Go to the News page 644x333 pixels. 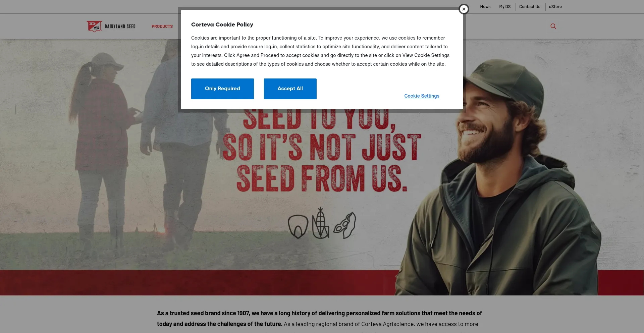pyautogui.click(x=485, y=7)
